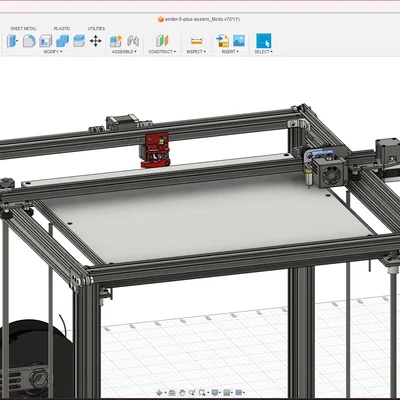Switch to the SHEET METAL tab
This screenshot has height=400, width=400.
(23, 29)
